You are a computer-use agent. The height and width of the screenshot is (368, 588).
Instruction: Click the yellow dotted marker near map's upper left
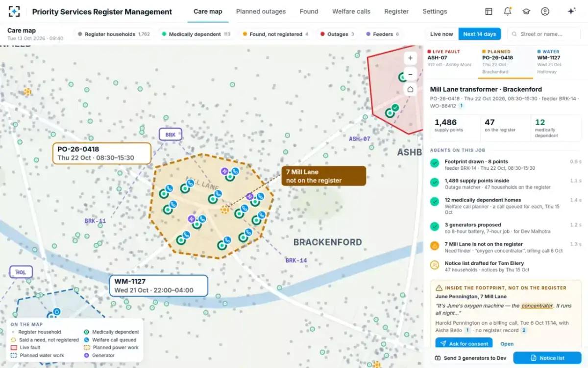27,92
